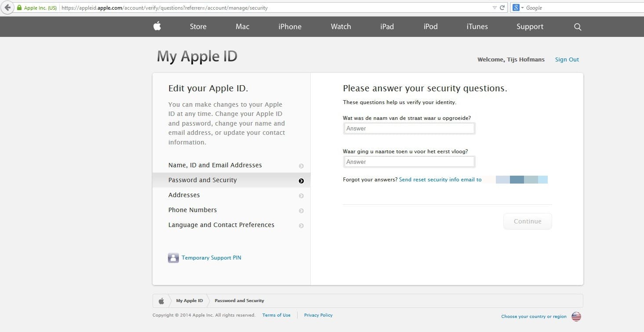Click the first flight Answer field

[409, 162]
